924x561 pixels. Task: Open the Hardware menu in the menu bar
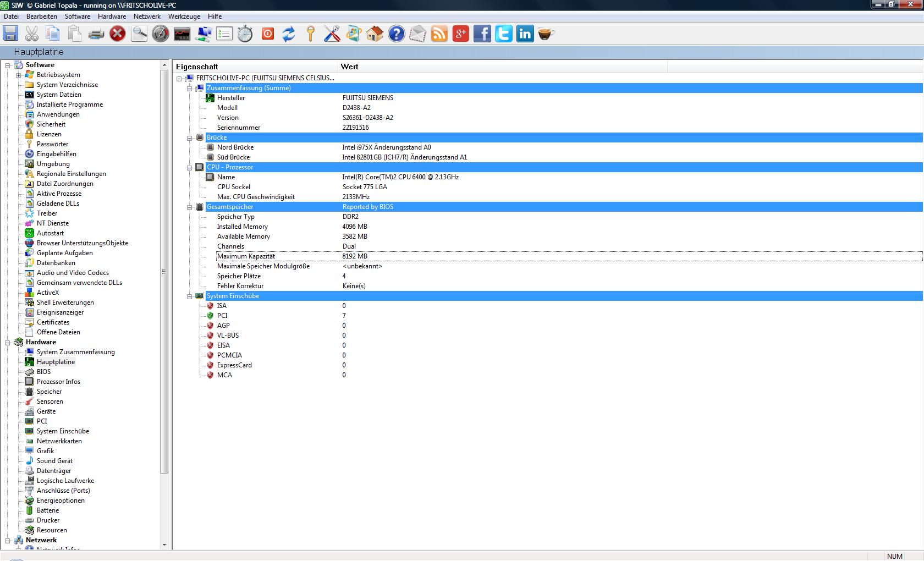[x=112, y=16]
